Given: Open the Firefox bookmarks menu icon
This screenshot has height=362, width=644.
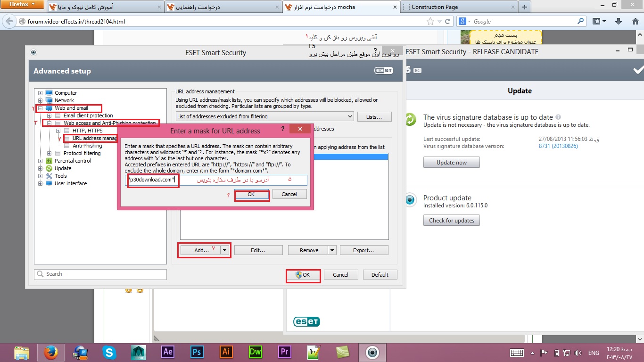Looking at the screenshot, I should pyautogui.click(x=599, y=21).
